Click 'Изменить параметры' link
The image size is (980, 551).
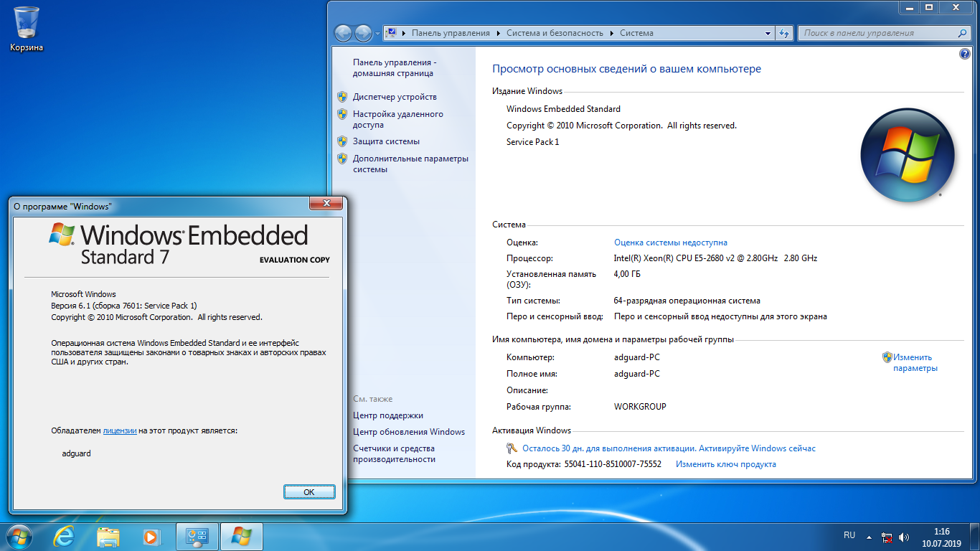pyautogui.click(x=915, y=362)
